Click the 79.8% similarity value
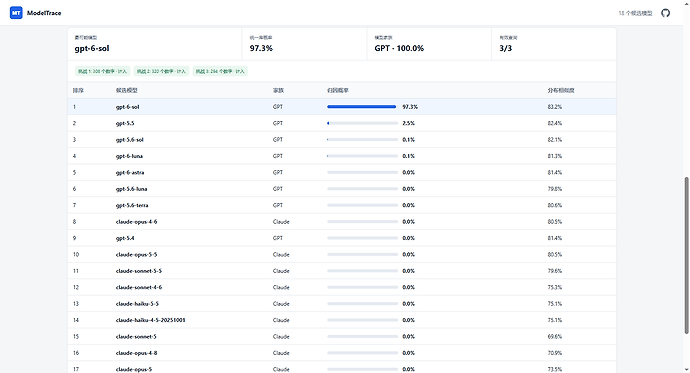Viewport: 690px width, 373px height. 554,189
